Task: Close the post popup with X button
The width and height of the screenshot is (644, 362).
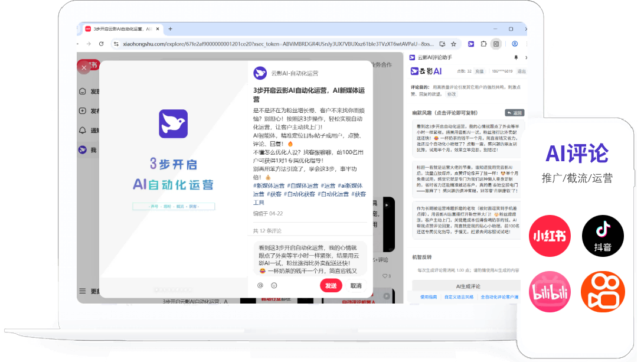Action: click(84, 68)
